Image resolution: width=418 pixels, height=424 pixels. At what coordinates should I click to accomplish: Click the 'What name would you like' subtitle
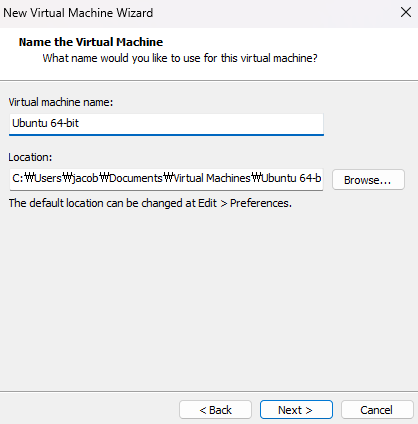pos(180,58)
